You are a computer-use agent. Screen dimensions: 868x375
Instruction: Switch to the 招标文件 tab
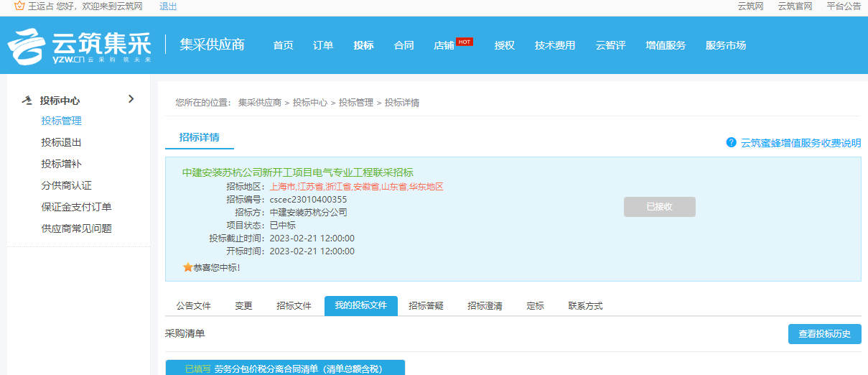(294, 305)
